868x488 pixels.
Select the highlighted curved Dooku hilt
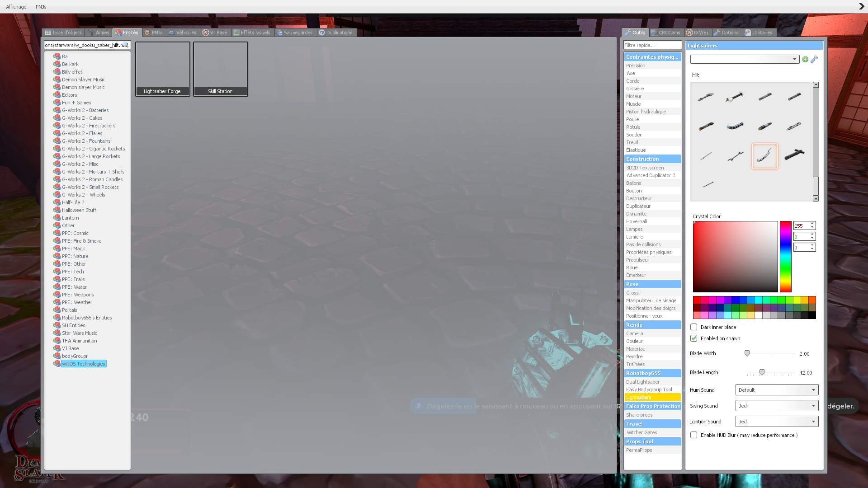click(x=764, y=156)
